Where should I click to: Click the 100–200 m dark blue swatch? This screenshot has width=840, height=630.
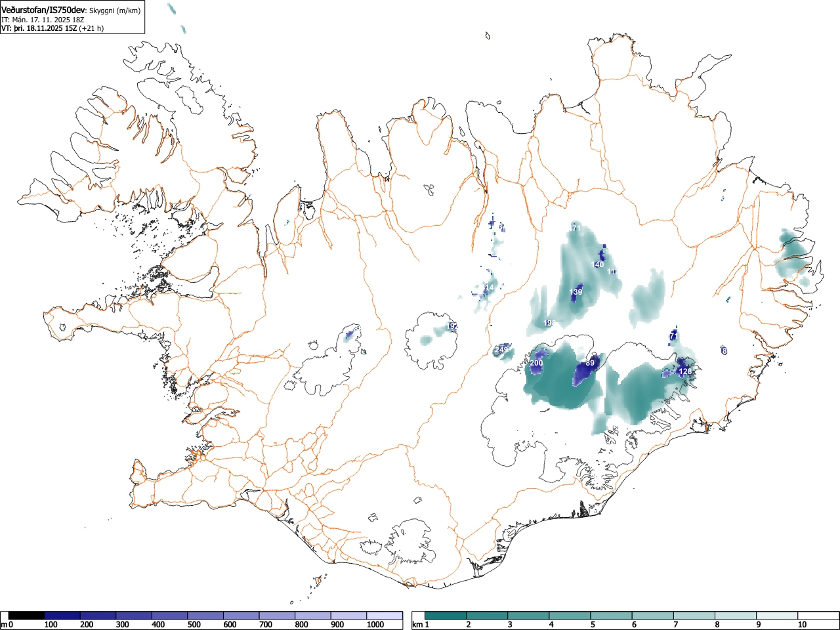(x=62, y=616)
